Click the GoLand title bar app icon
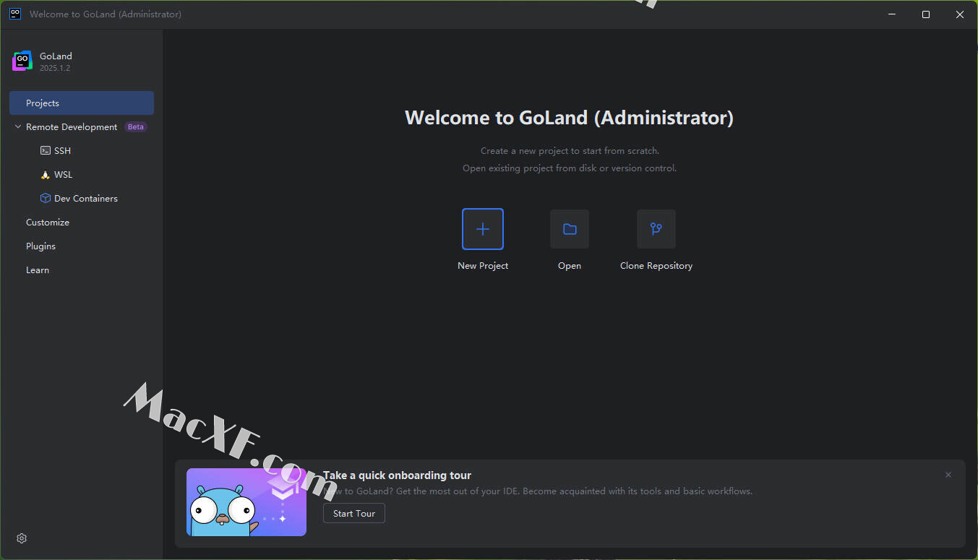The height and width of the screenshot is (560, 978). tap(15, 14)
